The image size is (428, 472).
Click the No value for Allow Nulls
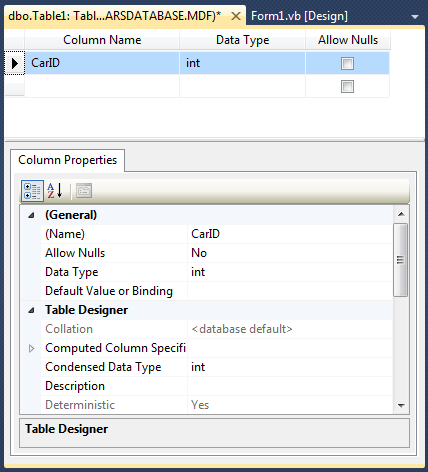tap(199, 253)
